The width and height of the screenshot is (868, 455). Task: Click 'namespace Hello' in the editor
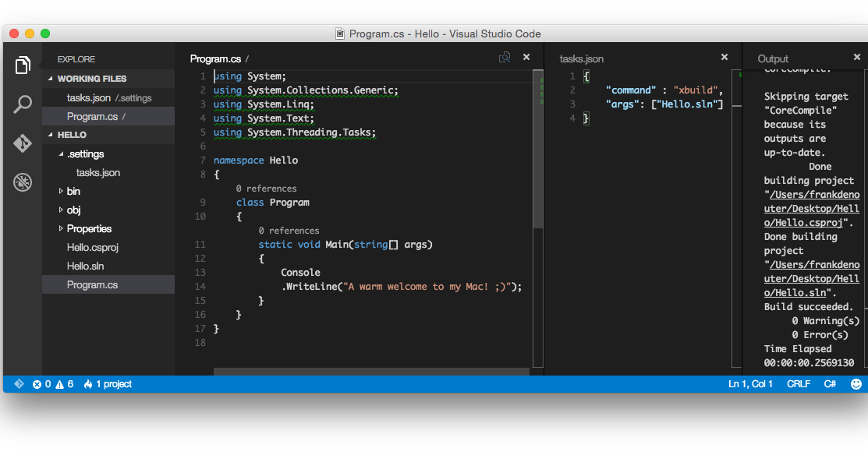coord(256,160)
